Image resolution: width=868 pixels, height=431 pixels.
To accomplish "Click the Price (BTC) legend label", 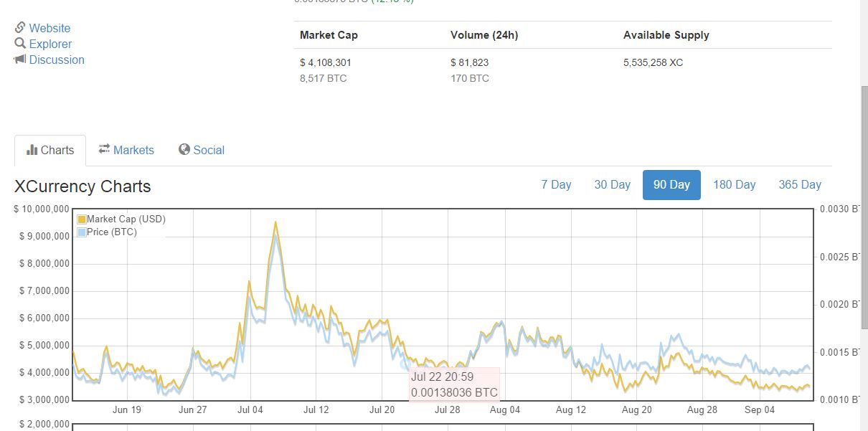I will [x=112, y=232].
